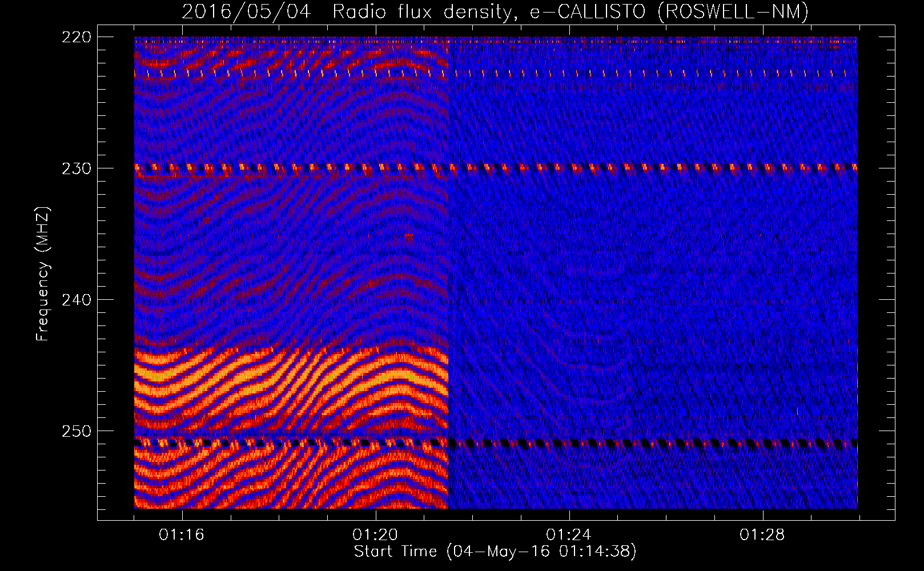Click the 'Frequency (MHZ)' axis label
The height and width of the screenshot is (571, 924).
coord(43,274)
